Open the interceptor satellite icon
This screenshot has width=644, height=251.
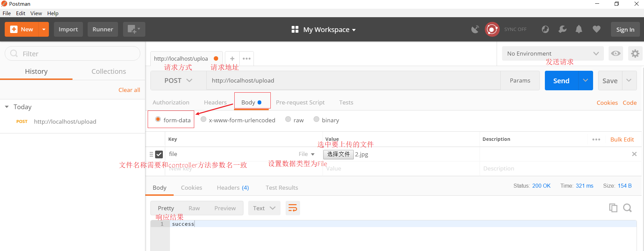click(475, 29)
